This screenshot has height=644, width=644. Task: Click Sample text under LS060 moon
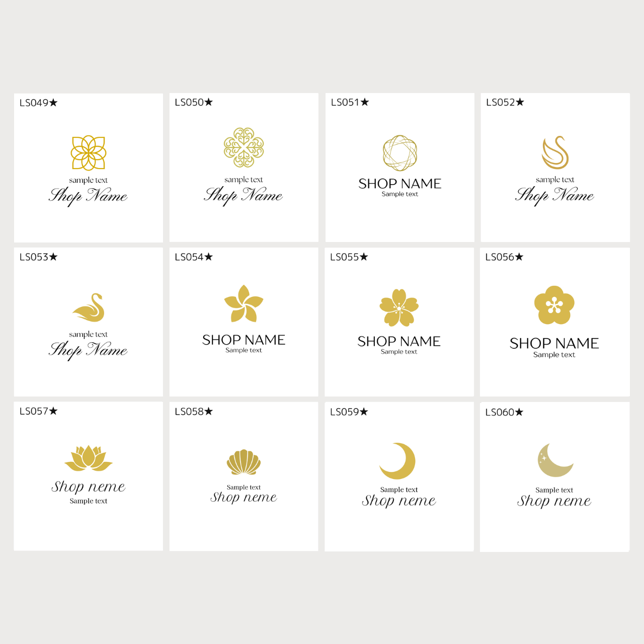[x=554, y=490]
